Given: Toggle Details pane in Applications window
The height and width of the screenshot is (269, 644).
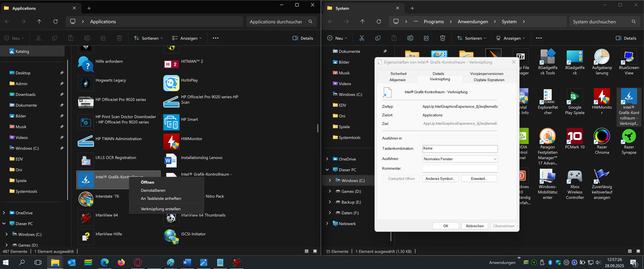Looking at the screenshot, I should (303, 38).
